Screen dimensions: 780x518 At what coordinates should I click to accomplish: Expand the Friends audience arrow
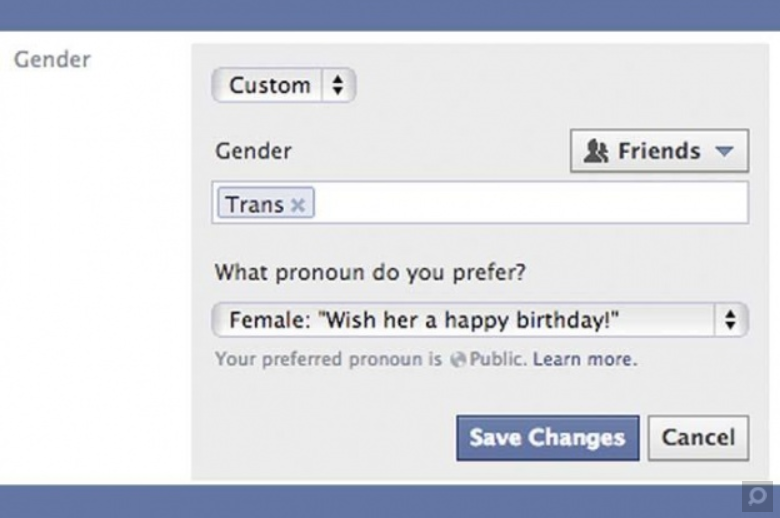(724, 152)
